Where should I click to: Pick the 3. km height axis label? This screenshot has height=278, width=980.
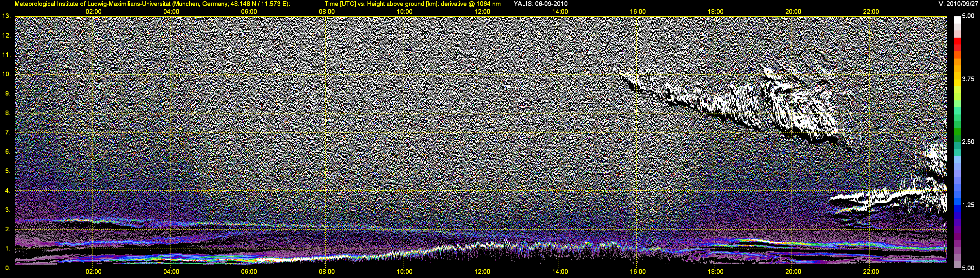(x=8, y=210)
